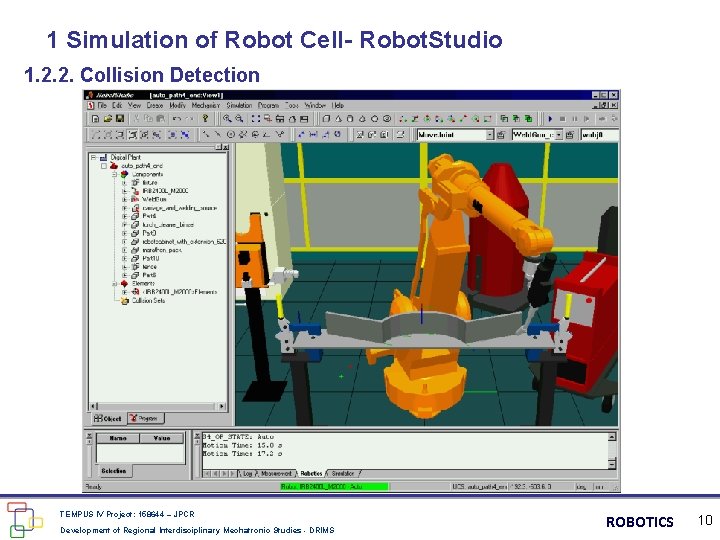This screenshot has width=720, height=540.
Task: Select the marathon_pack tree item
Action: [x=162, y=250]
